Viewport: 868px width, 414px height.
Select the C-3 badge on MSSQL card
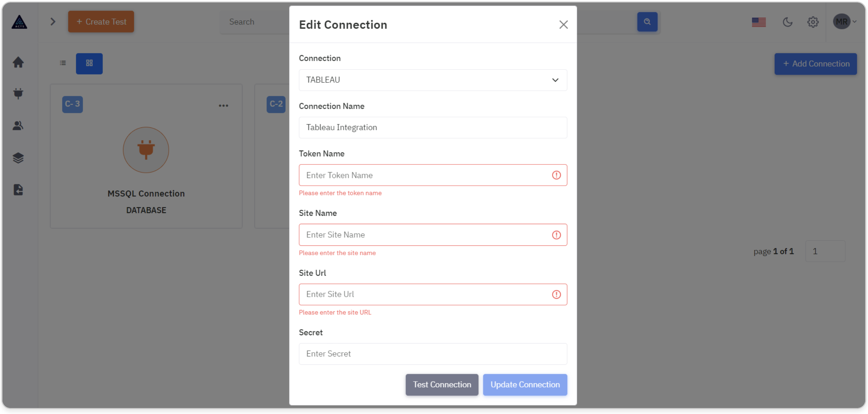pyautogui.click(x=73, y=104)
